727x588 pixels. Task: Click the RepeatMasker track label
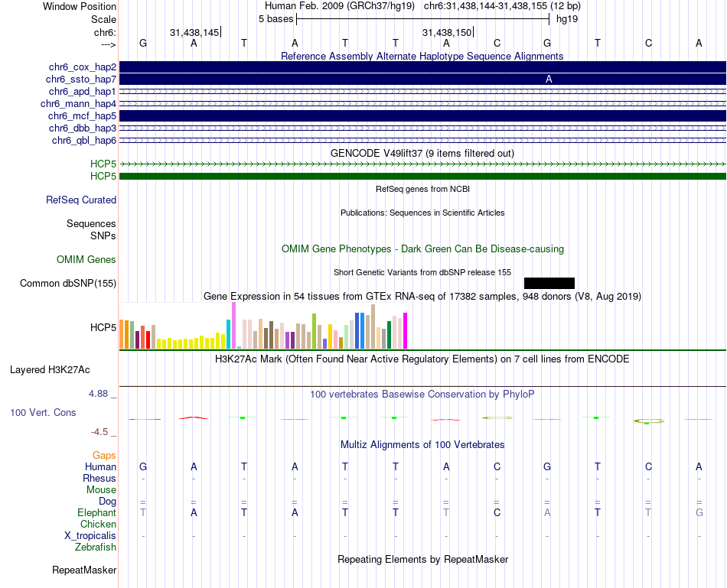point(84,570)
